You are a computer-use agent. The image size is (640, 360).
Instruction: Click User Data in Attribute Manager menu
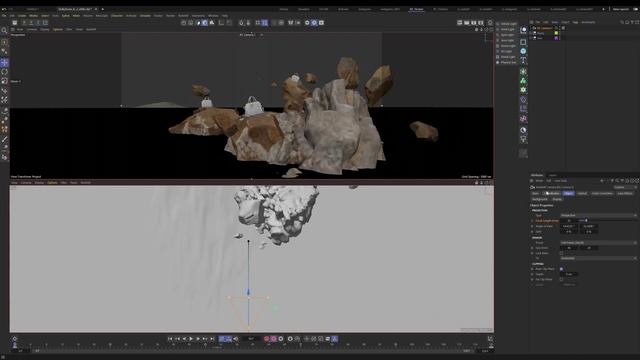560,180
